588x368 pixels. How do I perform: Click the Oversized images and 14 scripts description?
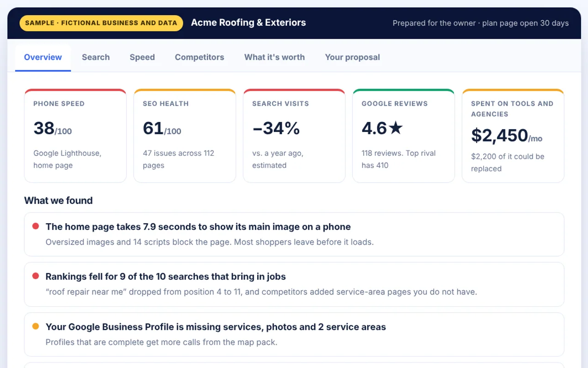209,242
